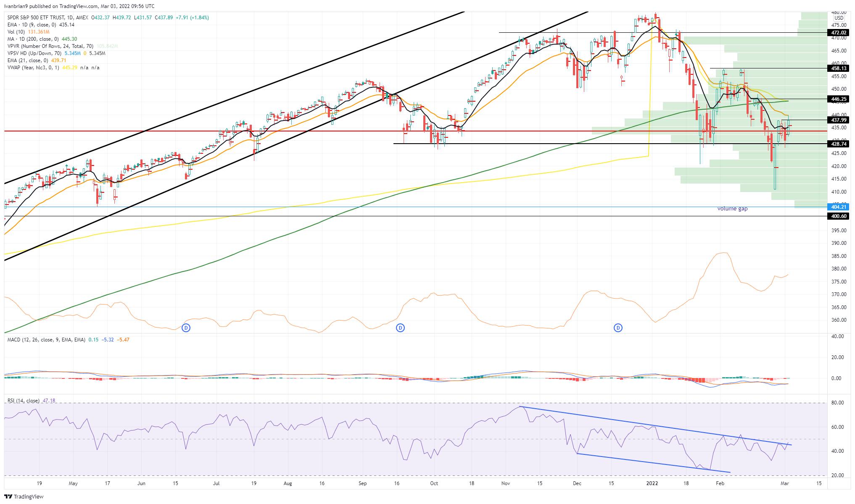Click the 428.74 price level label
Viewport: 855px width, 504px height.
click(x=839, y=144)
